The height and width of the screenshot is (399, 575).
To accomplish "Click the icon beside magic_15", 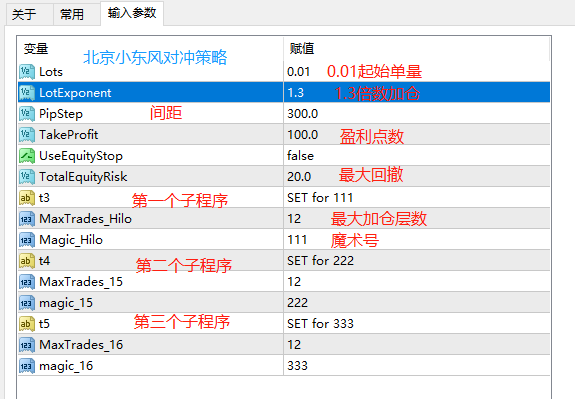I will 27,303.
